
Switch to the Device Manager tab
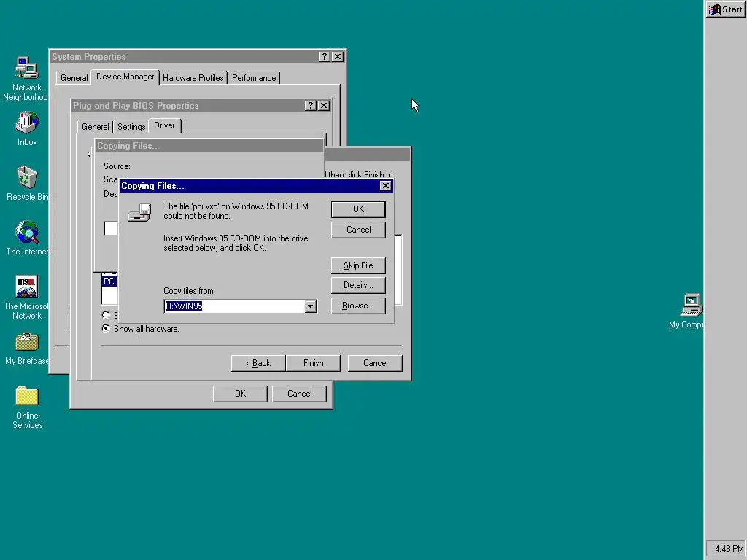pos(125,77)
